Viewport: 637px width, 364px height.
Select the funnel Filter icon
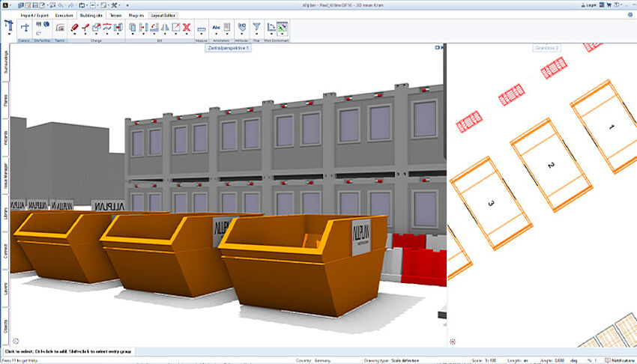256,28
